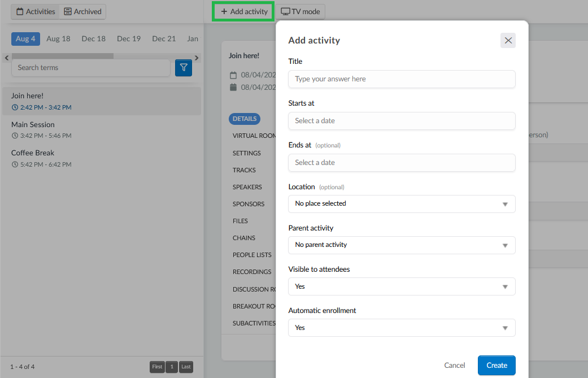Image resolution: width=588 pixels, height=378 pixels.
Task: Click the date tabs horizontal scrollbar
Action: [x=63, y=56]
